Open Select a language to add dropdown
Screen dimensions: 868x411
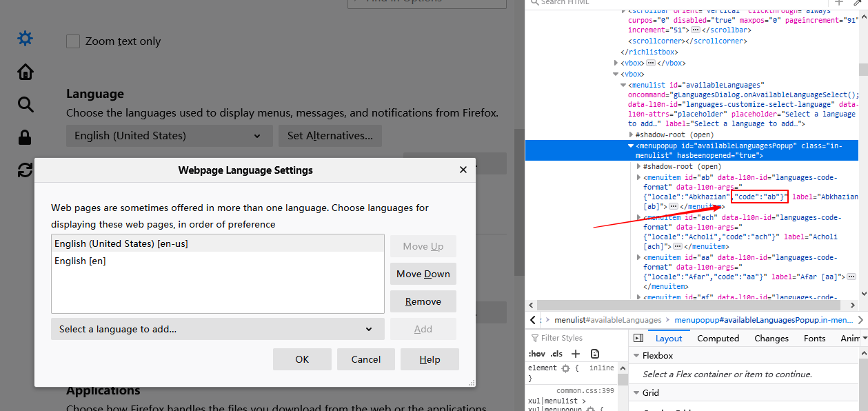point(218,329)
